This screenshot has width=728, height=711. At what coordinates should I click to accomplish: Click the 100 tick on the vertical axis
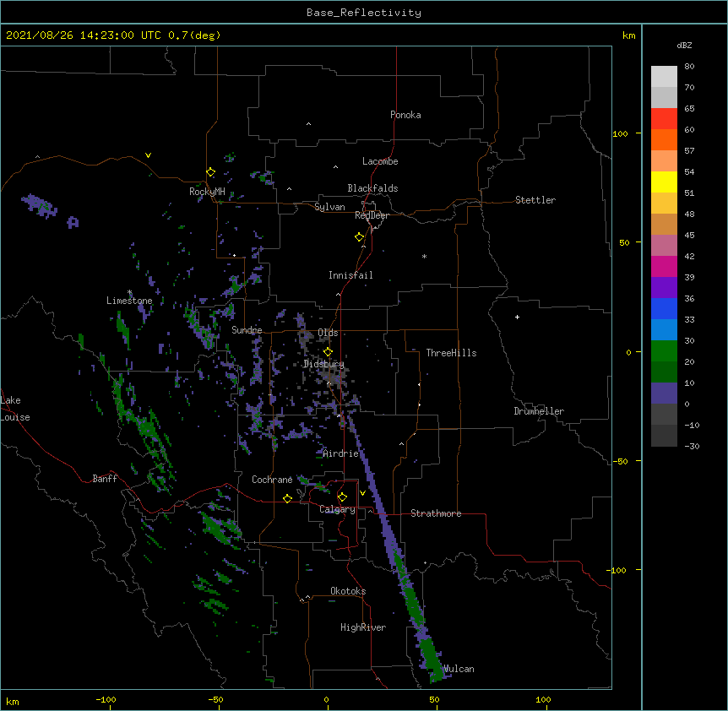point(620,133)
